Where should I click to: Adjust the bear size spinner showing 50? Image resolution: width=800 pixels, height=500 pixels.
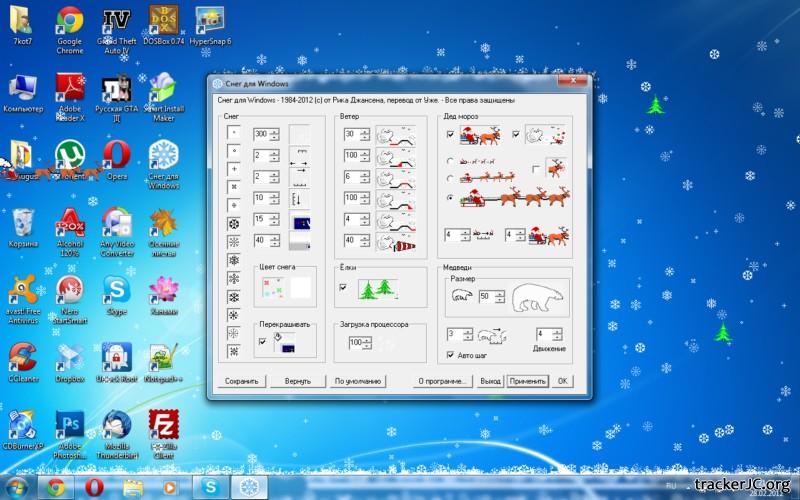pyautogui.click(x=502, y=297)
